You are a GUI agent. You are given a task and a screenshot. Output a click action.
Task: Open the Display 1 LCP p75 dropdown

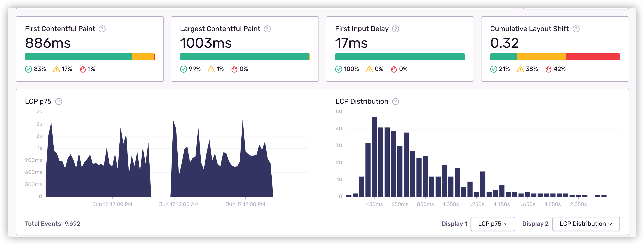(492, 224)
